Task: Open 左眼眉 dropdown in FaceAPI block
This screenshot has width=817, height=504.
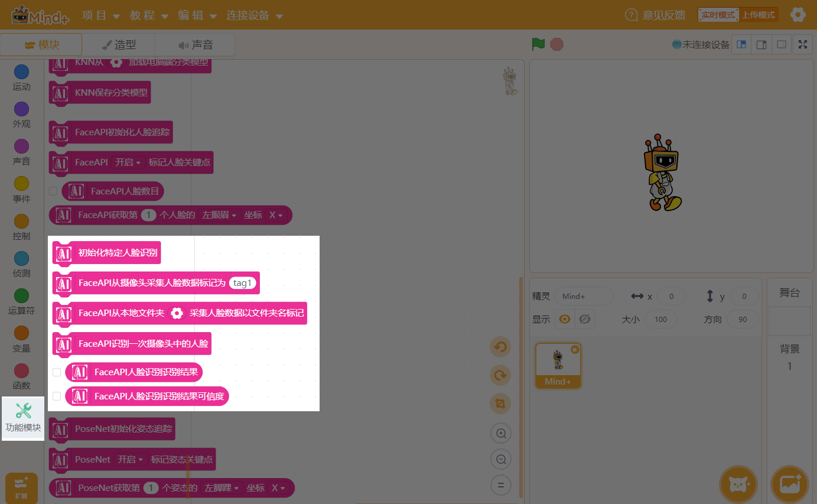Action: tap(219, 215)
